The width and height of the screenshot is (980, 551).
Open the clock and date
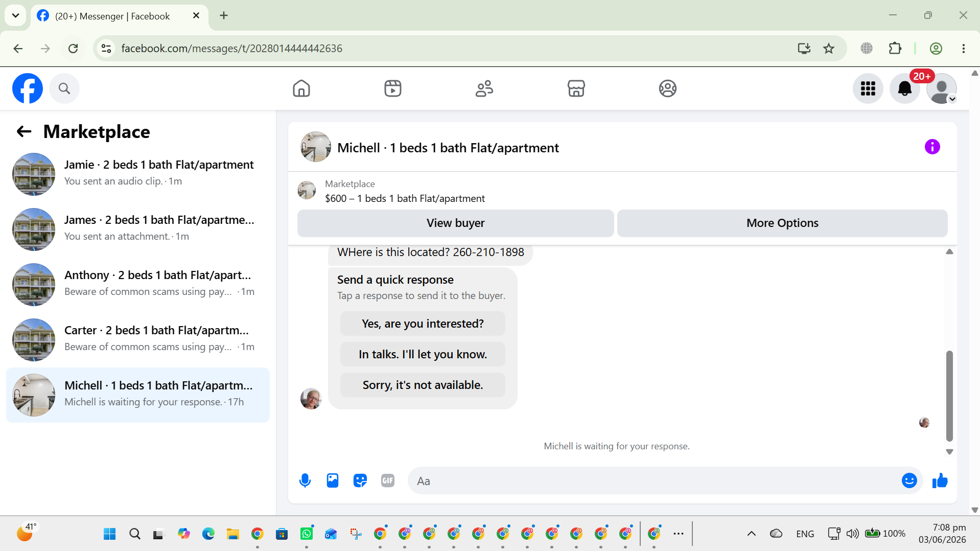click(x=942, y=534)
